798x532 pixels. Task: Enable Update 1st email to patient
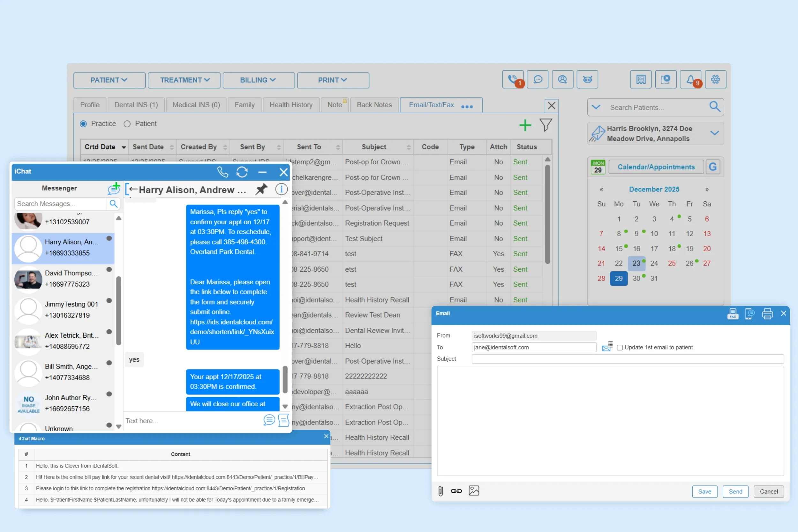(x=620, y=348)
